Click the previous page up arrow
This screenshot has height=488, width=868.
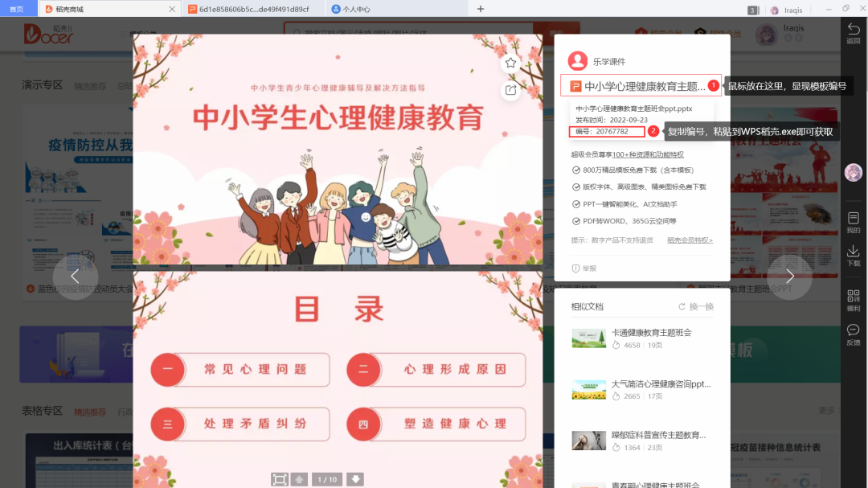tap(300, 479)
